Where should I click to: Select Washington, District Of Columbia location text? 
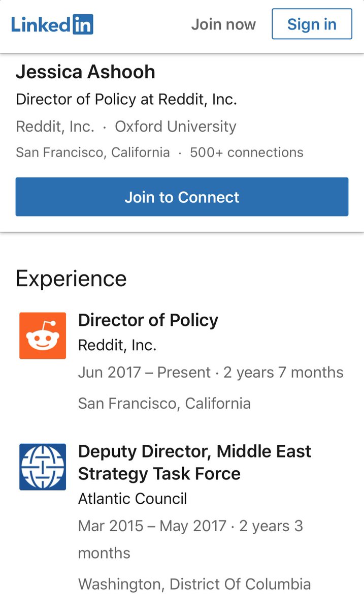tap(194, 585)
